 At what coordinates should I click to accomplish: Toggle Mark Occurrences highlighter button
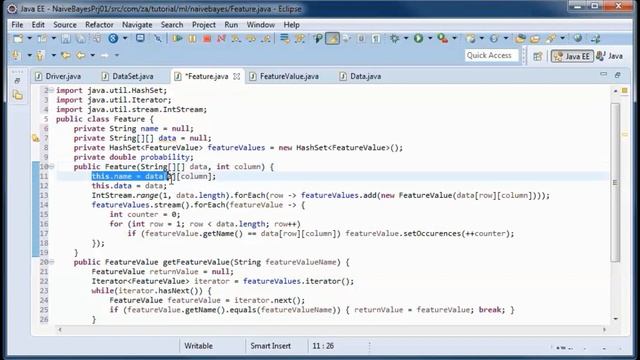pos(332,39)
